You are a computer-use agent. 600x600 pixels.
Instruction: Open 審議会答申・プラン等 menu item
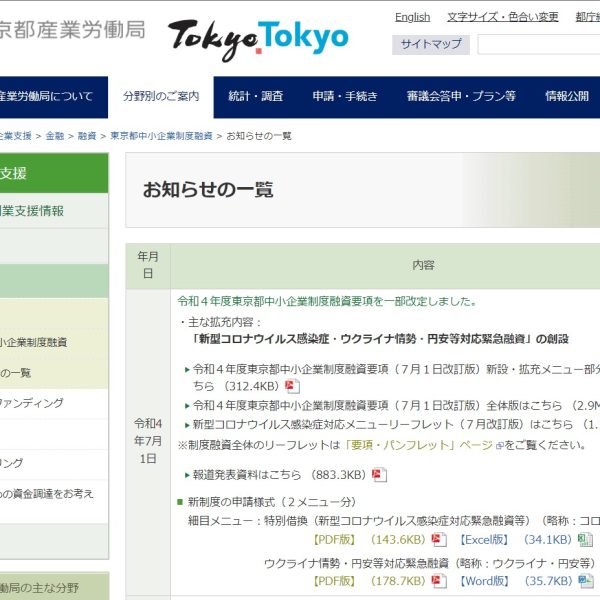point(461,96)
